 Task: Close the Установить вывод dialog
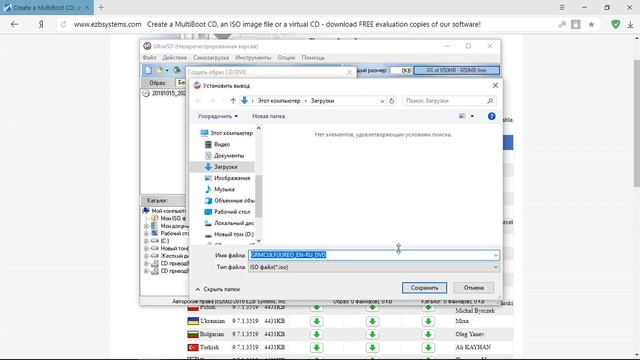coord(495,85)
